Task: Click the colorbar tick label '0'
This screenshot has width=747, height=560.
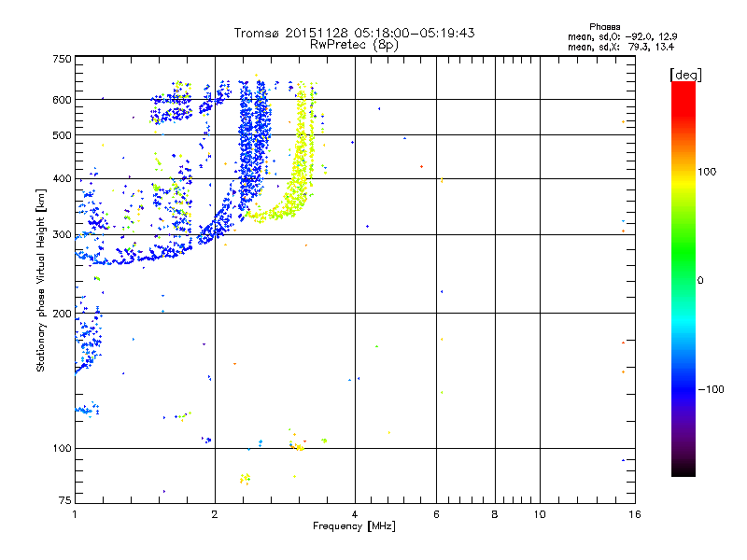Action: pyautogui.click(x=700, y=281)
